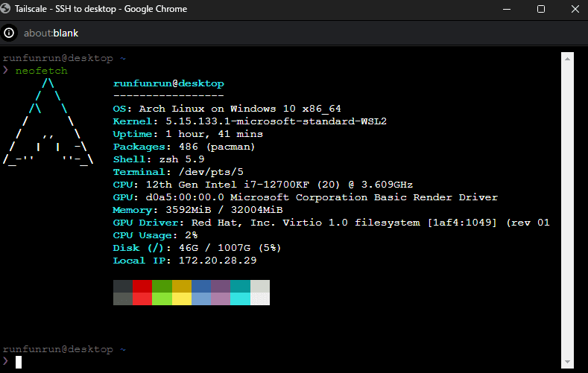Minimize the Tailscale SSH window
588x373 pixels.
click(x=507, y=9)
